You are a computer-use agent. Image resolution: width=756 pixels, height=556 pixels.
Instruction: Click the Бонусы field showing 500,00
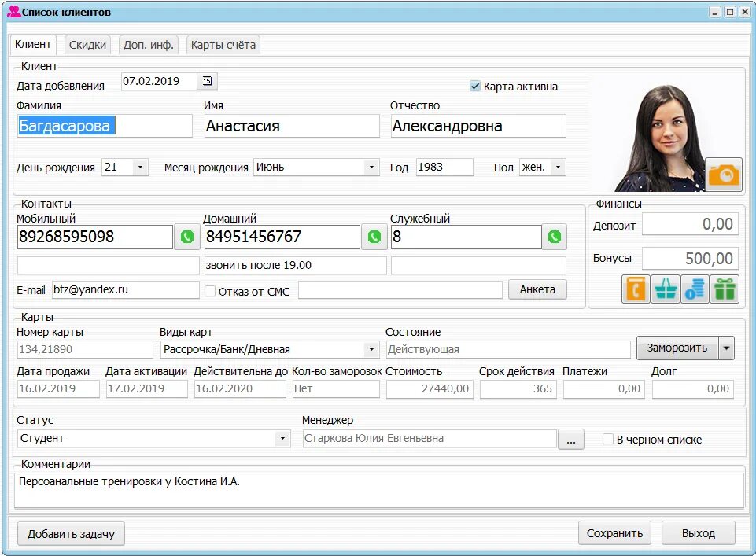click(x=690, y=259)
